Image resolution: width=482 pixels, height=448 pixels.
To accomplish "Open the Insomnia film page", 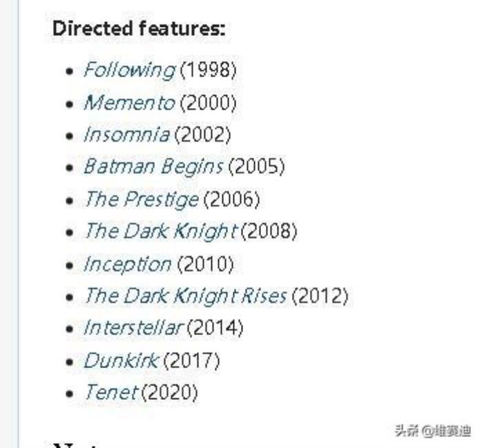I will [x=126, y=135].
